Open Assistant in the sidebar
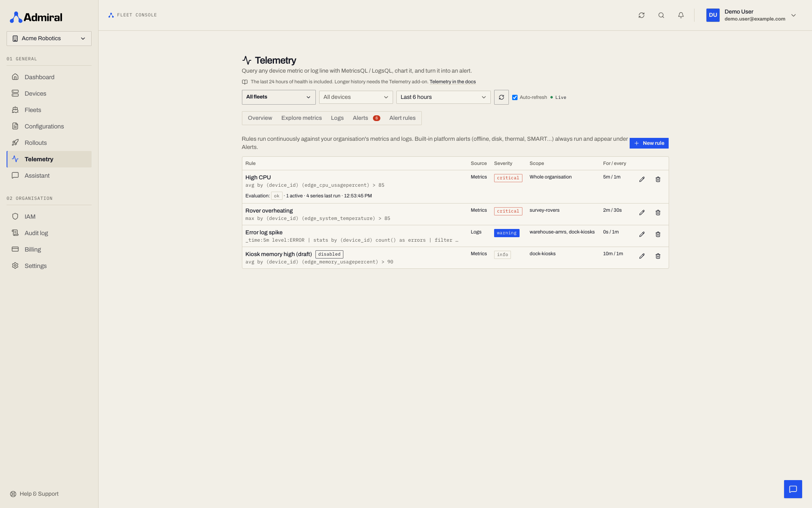Viewport: 812px width, 508px height. tap(49, 176)
